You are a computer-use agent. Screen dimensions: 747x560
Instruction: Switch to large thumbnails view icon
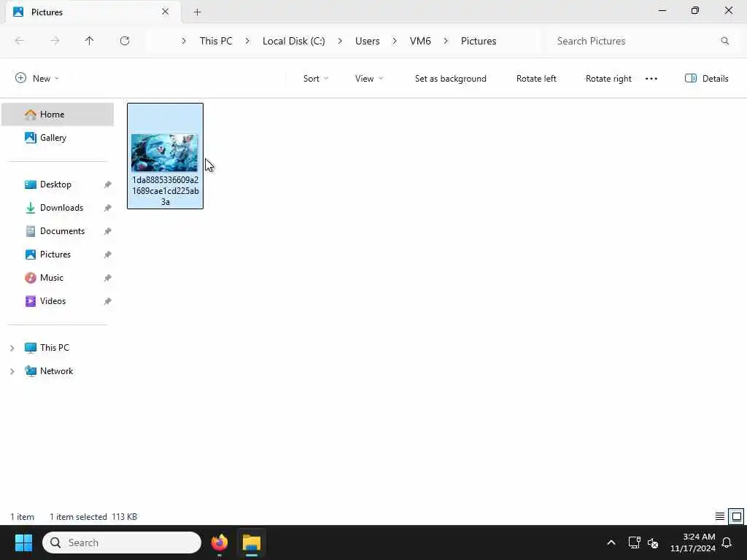point(737,516)
